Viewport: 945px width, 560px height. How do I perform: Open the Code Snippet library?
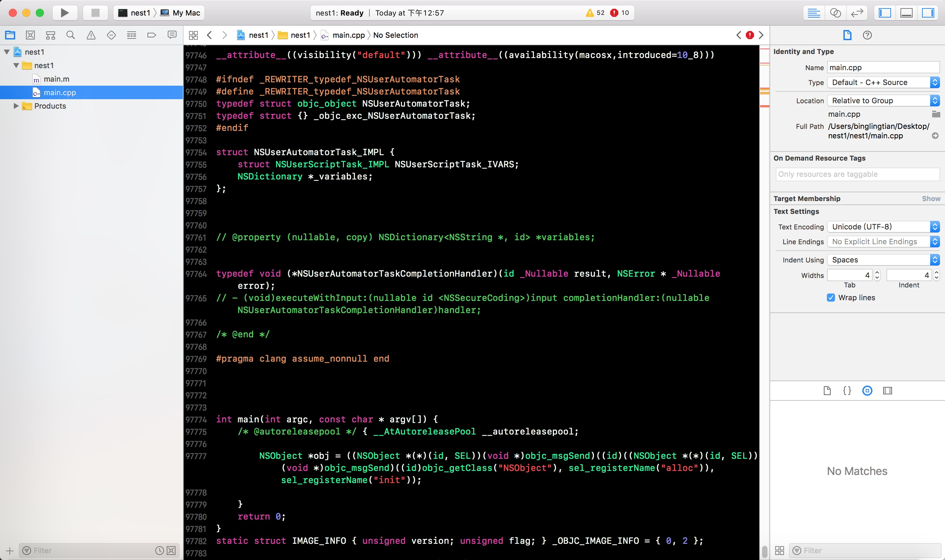tap(847, 391)
